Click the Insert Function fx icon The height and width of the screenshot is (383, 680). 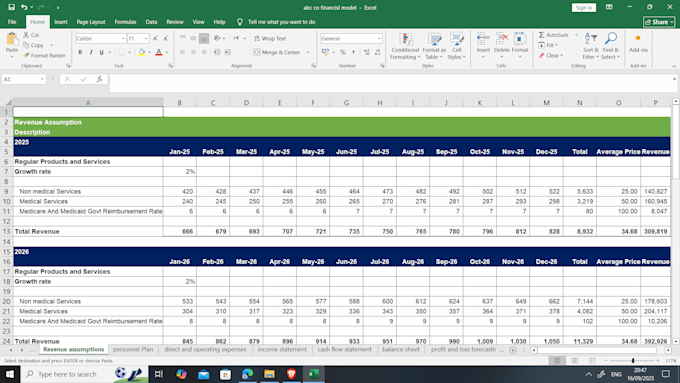click(99, 79)
